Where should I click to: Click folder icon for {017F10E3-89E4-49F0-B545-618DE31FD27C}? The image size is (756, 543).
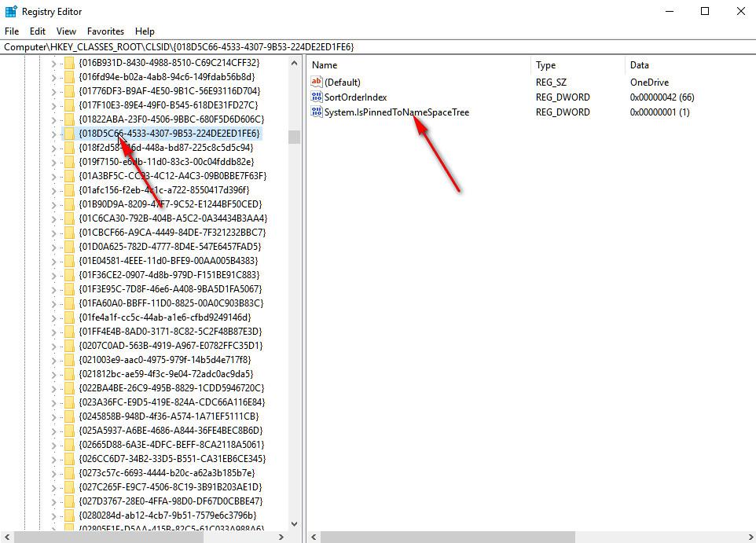pyautogui.click(x=69, y=105)
